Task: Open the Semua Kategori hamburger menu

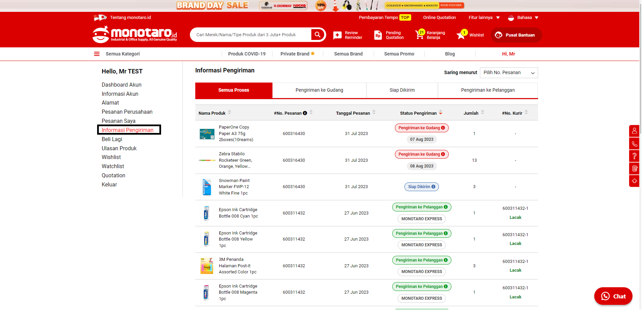Action: point(97,54)
